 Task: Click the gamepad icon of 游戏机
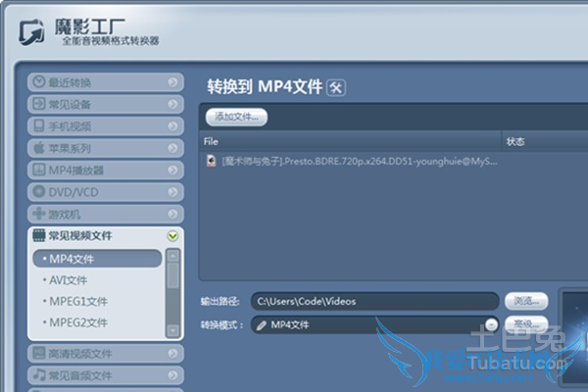pos(39,214)
